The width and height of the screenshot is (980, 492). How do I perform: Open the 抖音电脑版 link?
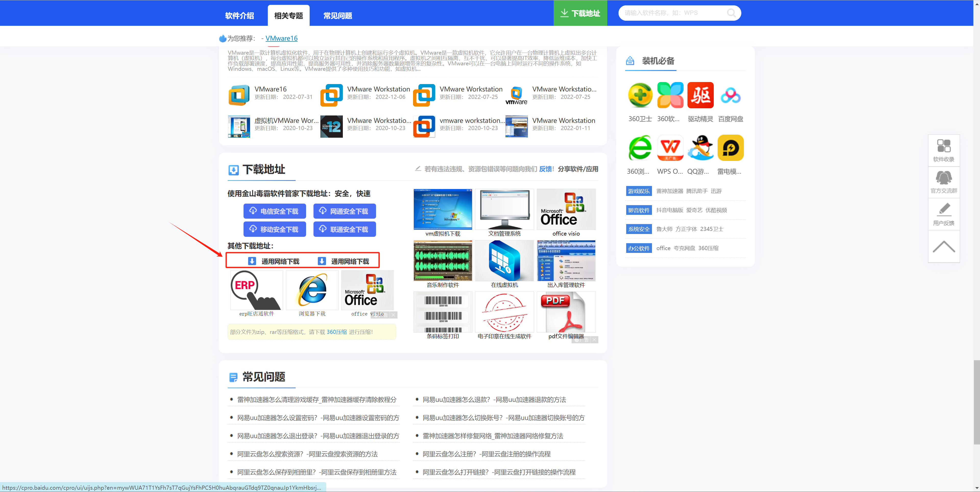(x=670, y=210)
